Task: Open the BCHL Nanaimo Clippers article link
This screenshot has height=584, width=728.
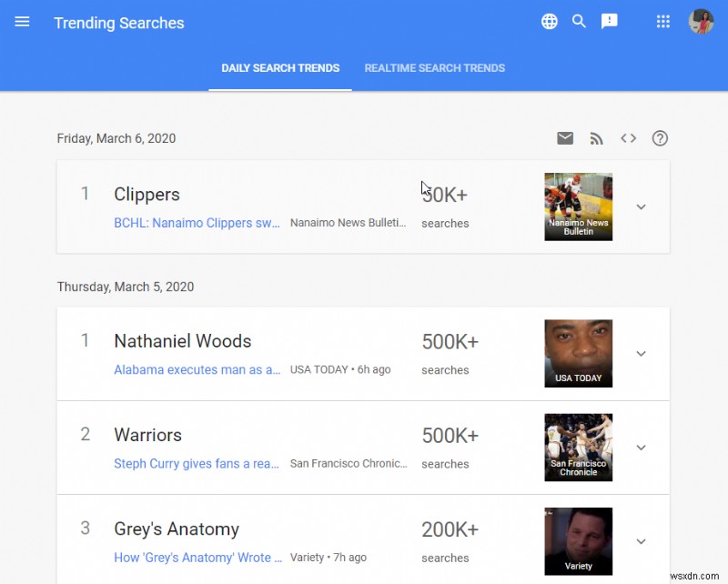Action: pyautogui.click(x=197, y=223)
